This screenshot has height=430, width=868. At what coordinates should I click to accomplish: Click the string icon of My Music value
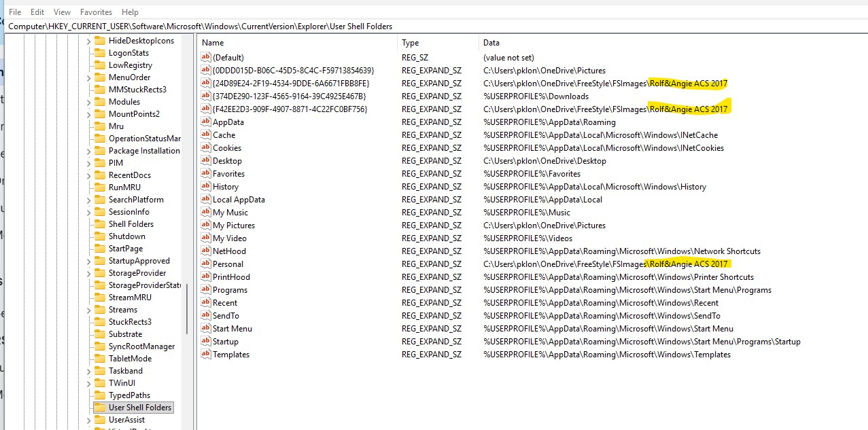206,213
